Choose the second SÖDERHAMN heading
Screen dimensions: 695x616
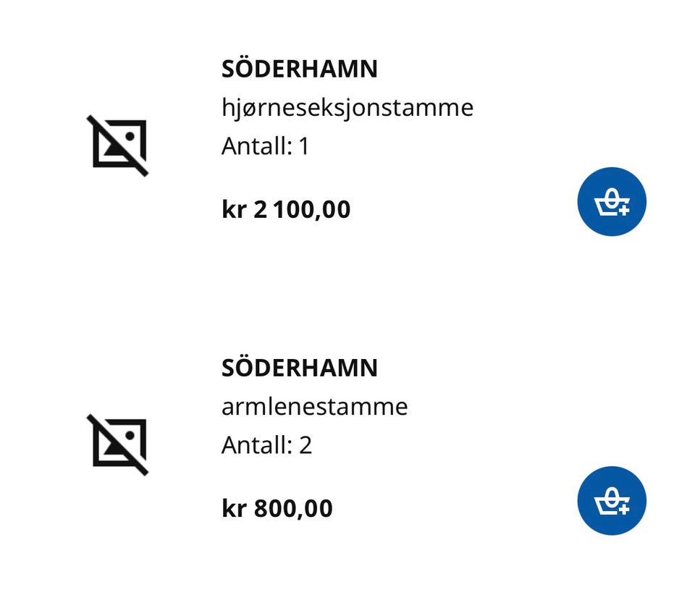pyautogui.click(x=299, y=368)
